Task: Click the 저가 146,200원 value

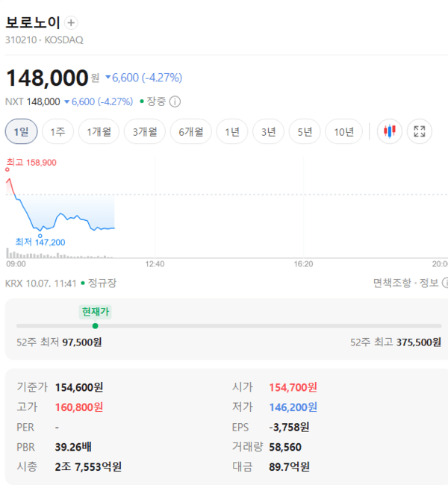Action: (x=293, y=407)
